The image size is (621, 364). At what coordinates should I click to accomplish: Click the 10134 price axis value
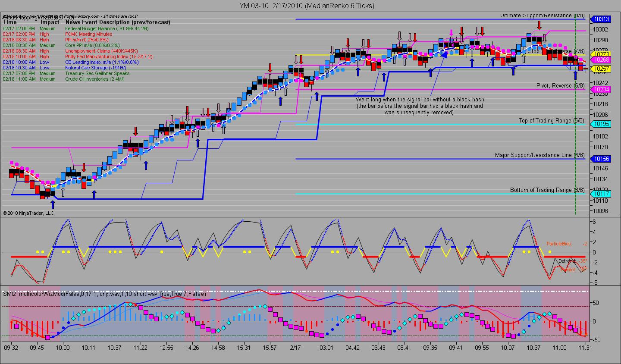tap(601, 179)
